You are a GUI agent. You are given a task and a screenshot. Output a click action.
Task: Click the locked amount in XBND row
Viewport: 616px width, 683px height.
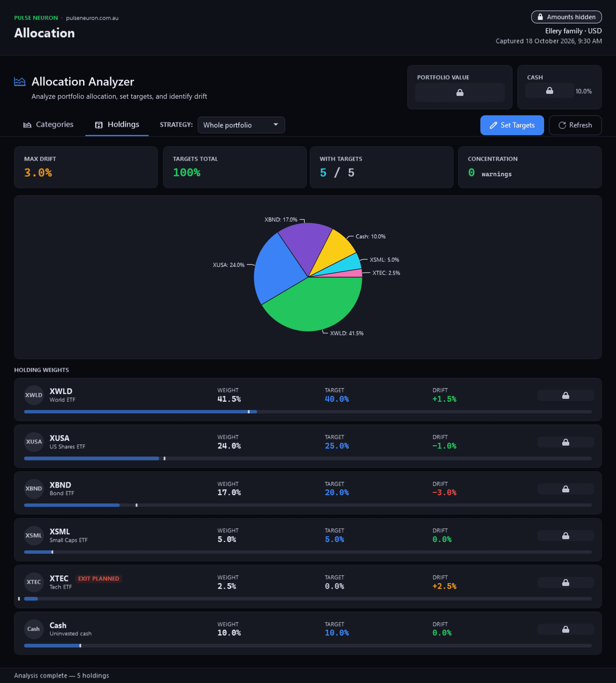point(565,489)
